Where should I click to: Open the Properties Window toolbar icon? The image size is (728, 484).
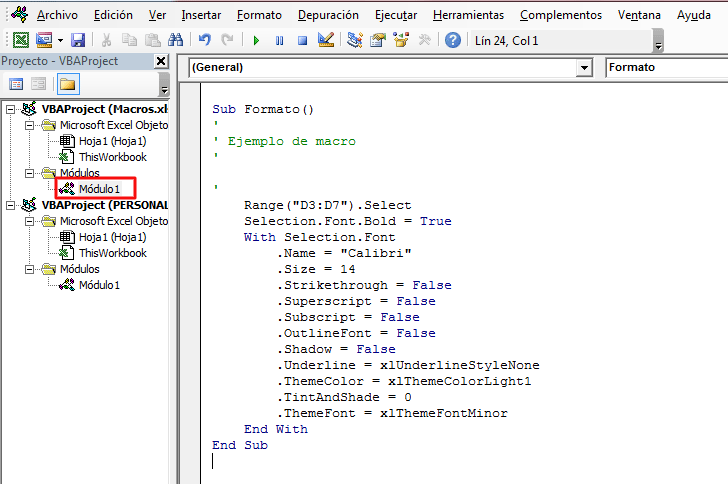pos(378,40)
